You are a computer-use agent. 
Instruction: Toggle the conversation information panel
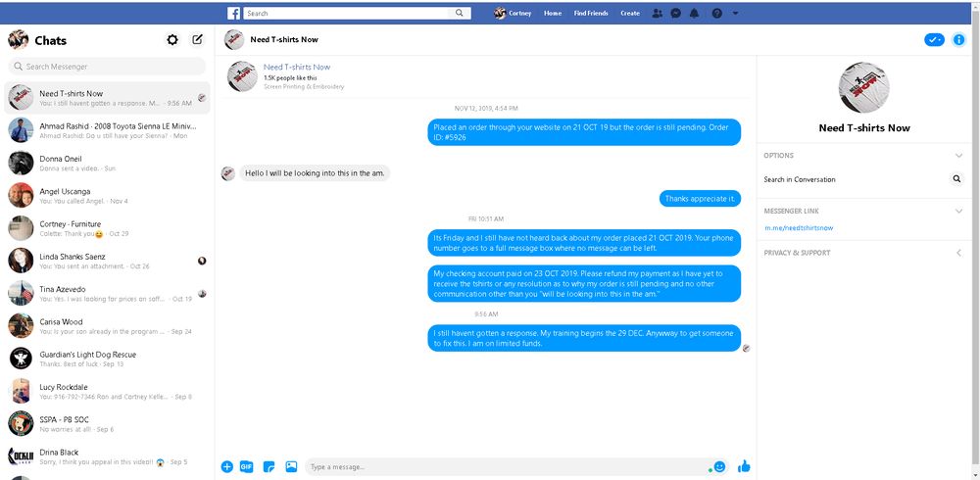[958, 40]
